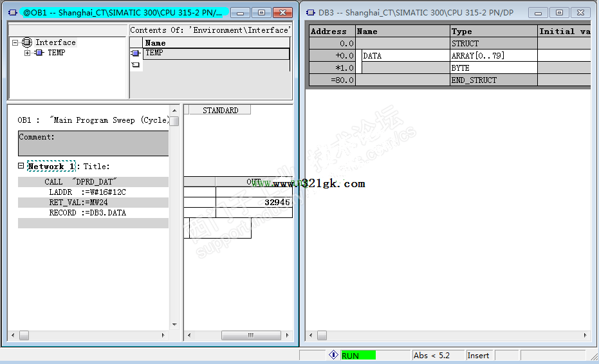Click status pane scroll left arrow
599x364 pixels.
point(189,335)
